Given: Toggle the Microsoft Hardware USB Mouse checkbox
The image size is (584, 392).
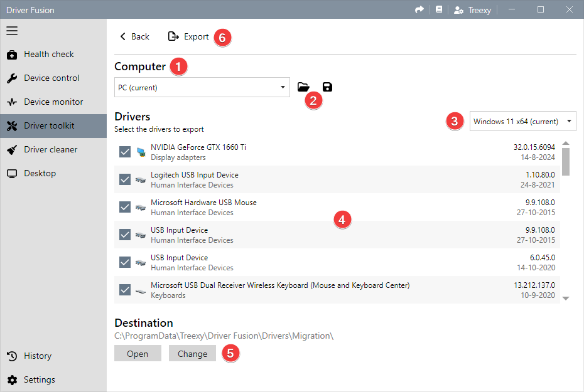Looking at the screenshot, I should tap(125, 207).
